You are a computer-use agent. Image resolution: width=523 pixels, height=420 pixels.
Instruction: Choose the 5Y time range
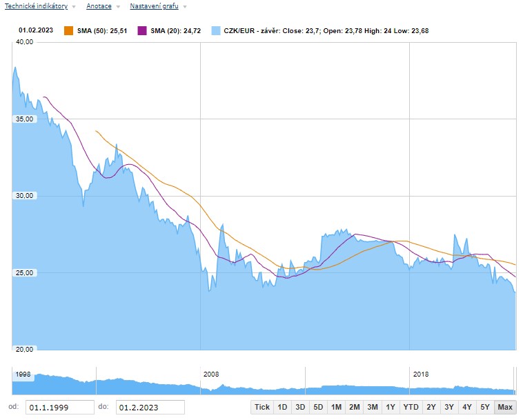pyautogui.click(x=484, y=407)
